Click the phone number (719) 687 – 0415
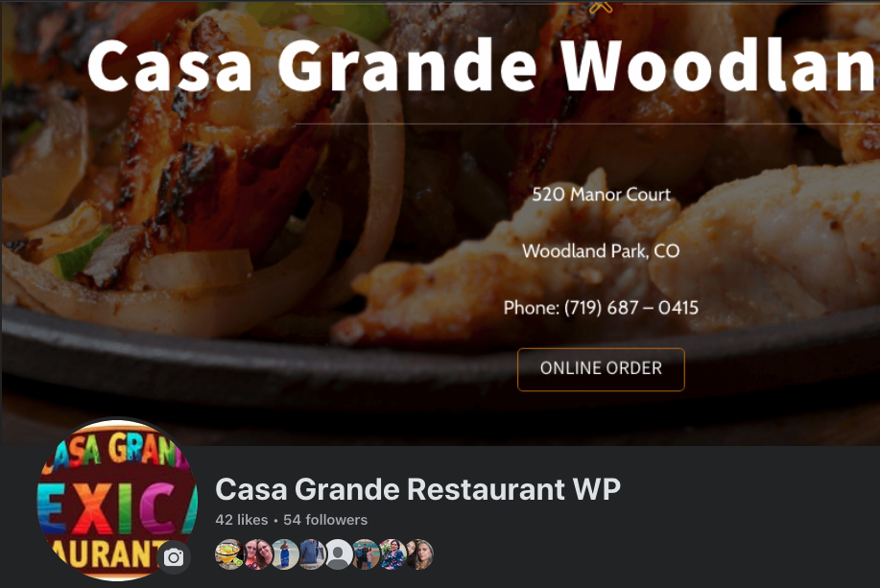Viewport: 880px width, 588px height. (x=631, y=308)
